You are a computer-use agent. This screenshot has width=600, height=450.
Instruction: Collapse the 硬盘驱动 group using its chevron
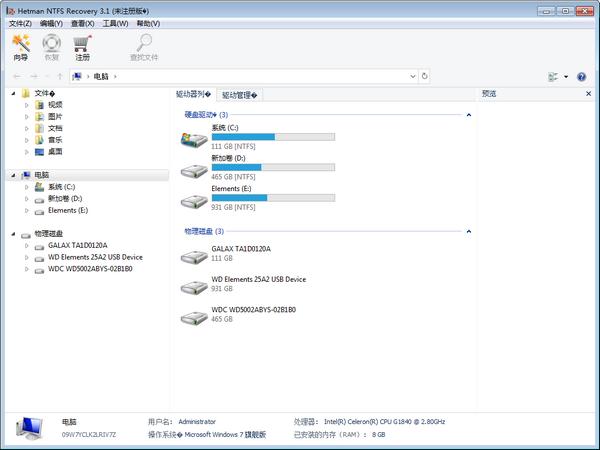469,115
